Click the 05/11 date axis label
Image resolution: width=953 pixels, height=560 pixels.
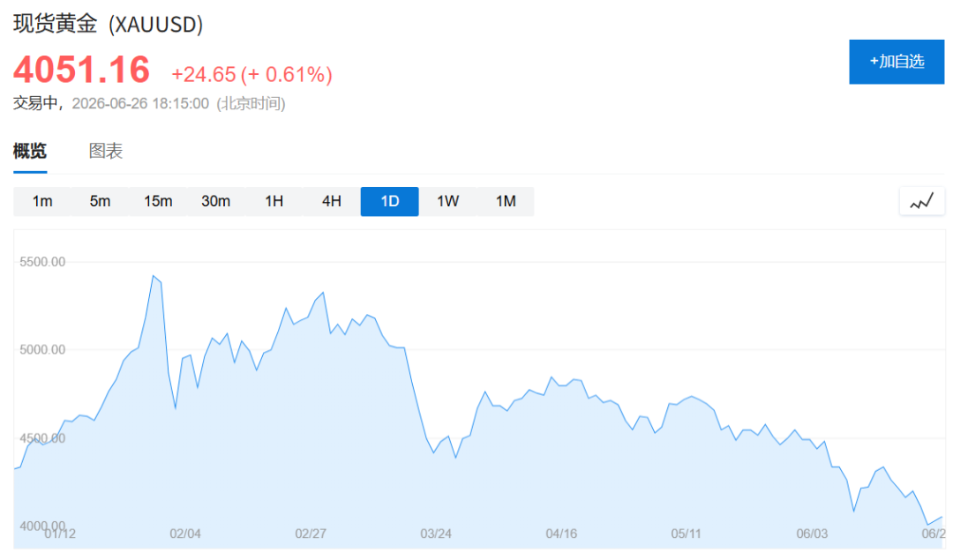pyautogui.click(x=687, y=534)
